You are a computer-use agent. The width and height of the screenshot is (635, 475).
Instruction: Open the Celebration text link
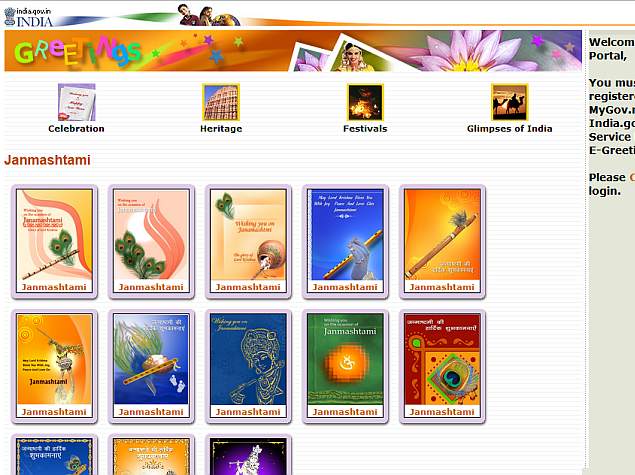76,129
